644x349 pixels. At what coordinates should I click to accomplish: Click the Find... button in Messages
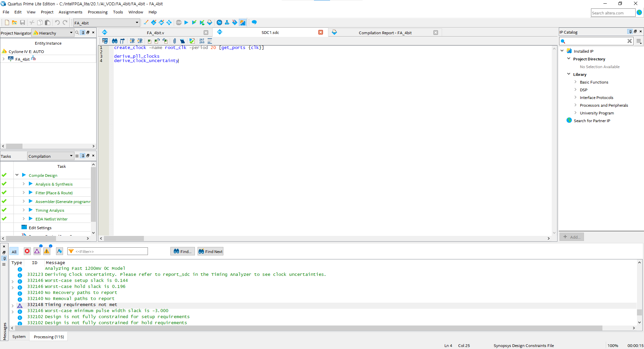point(182,251)
